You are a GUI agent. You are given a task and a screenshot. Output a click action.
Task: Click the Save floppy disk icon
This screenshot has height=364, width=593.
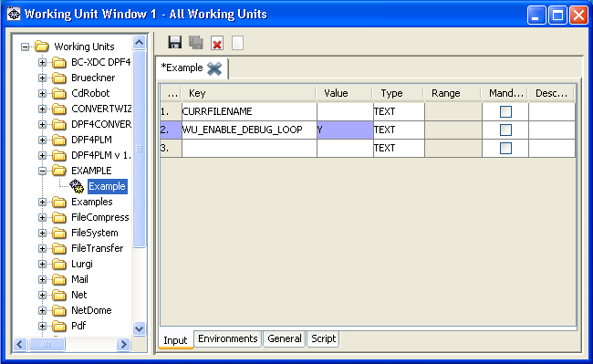pyautogui.click(x=175, y=43)
